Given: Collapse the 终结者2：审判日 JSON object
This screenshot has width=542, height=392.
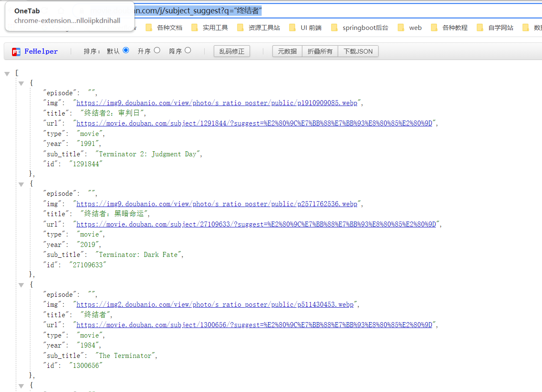Looking at the screenshot, I should pyautogui.click(x=21, y=84).
